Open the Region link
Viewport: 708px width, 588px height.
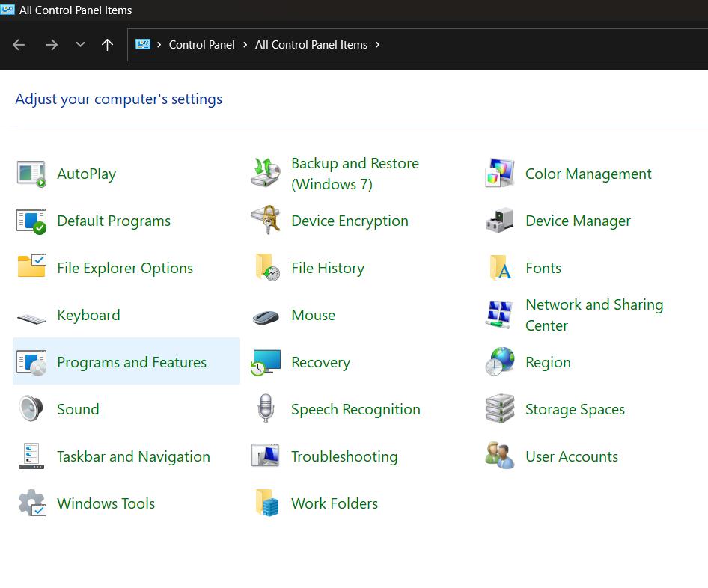[x=548, y=362]
